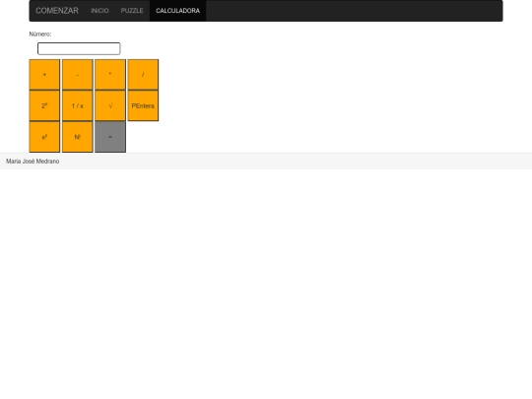This screenshot has height=399, width=532.
Task: Click the N! factorial button
Action: point(78,137)
